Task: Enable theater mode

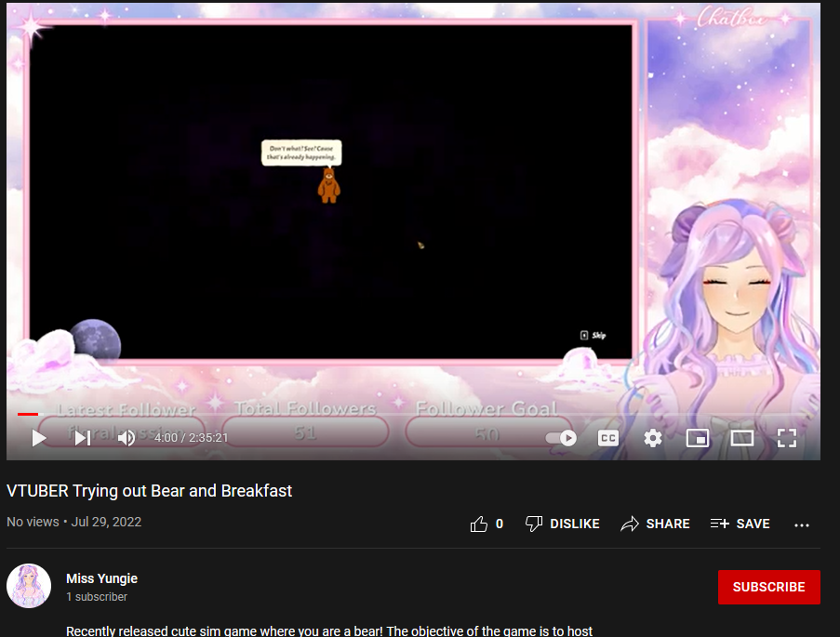Action: point(742,438)
